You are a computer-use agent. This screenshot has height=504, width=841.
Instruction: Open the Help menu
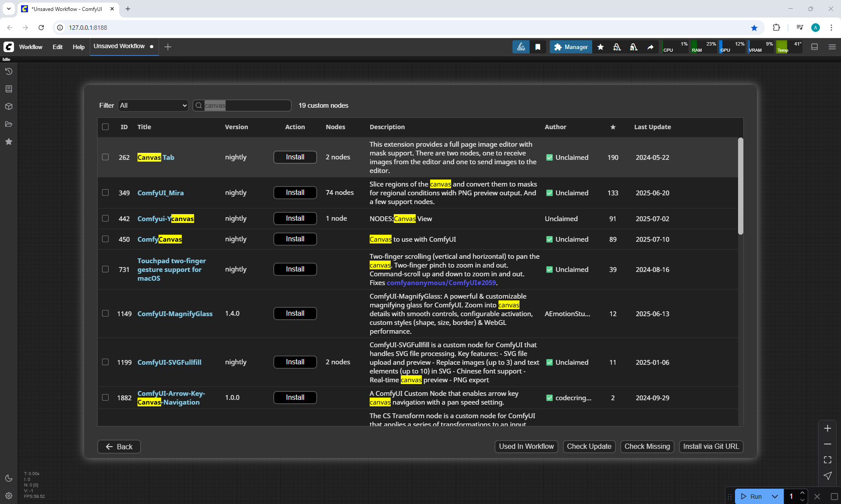[78, 47]
